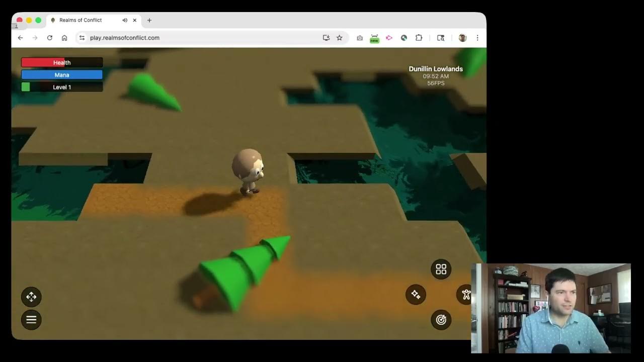Viewport: 644px width, 362px height.
Task: Open the hamburger game menu
Action: (x=31, y=320)
